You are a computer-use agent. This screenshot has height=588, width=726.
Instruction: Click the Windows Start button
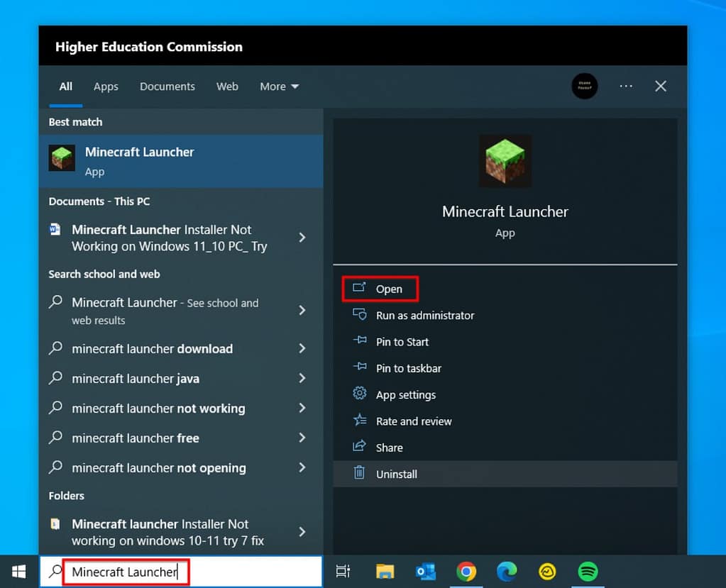[x=19, y=572]
